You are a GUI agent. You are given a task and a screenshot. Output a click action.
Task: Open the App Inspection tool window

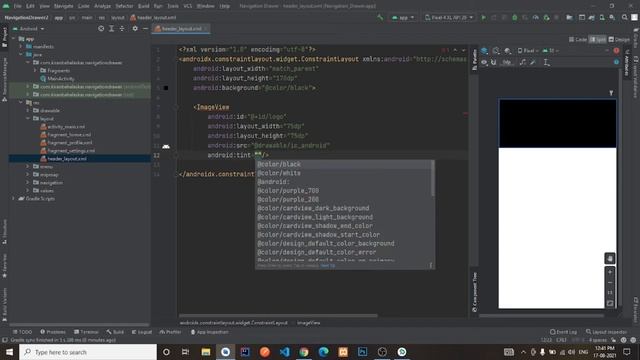click(x=209, y=332)
